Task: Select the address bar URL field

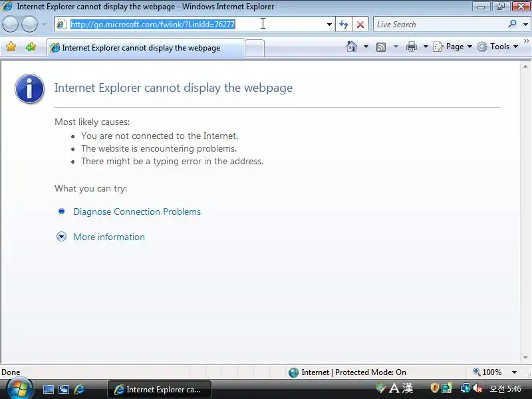Action: [x=195, y=25]
